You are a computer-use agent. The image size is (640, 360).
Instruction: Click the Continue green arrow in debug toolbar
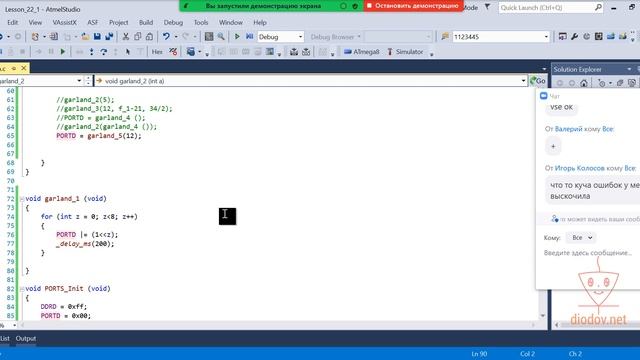click(63, 52)
